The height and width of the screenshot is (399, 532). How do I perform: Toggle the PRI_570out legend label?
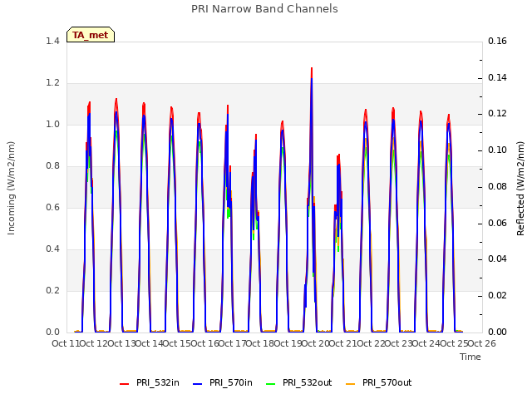pos(387,382)
